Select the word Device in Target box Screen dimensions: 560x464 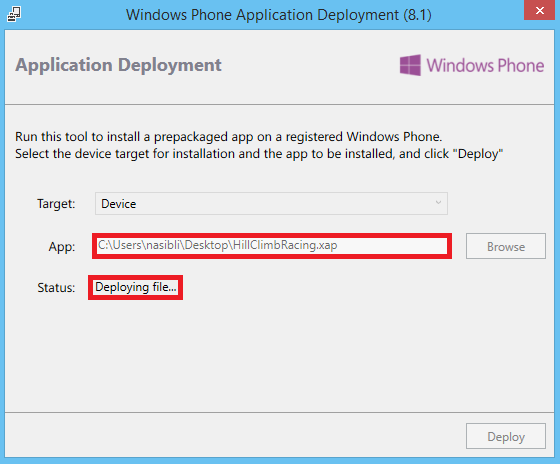click(119, 204)
